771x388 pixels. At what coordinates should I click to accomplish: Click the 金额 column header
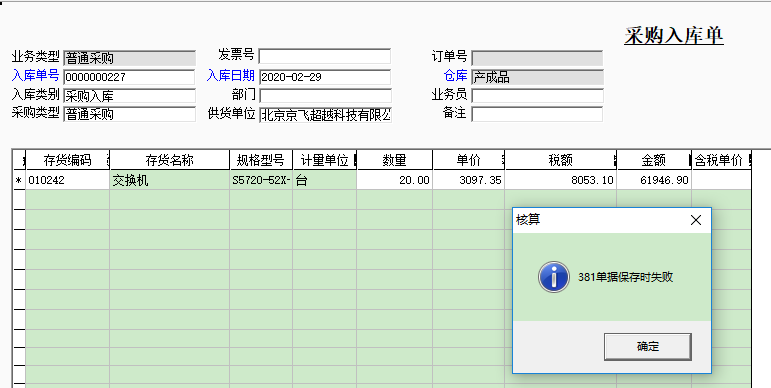(653, 160)
